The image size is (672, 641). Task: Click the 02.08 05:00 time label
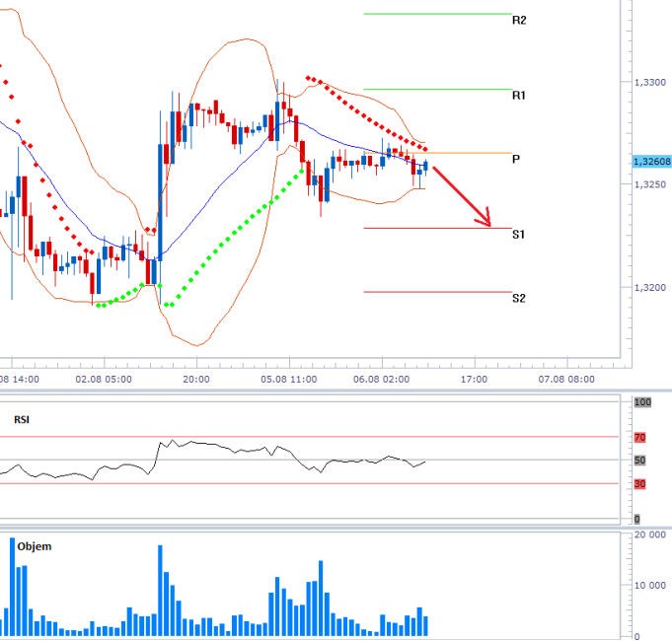pyautogui.click(x=104, y=380)
